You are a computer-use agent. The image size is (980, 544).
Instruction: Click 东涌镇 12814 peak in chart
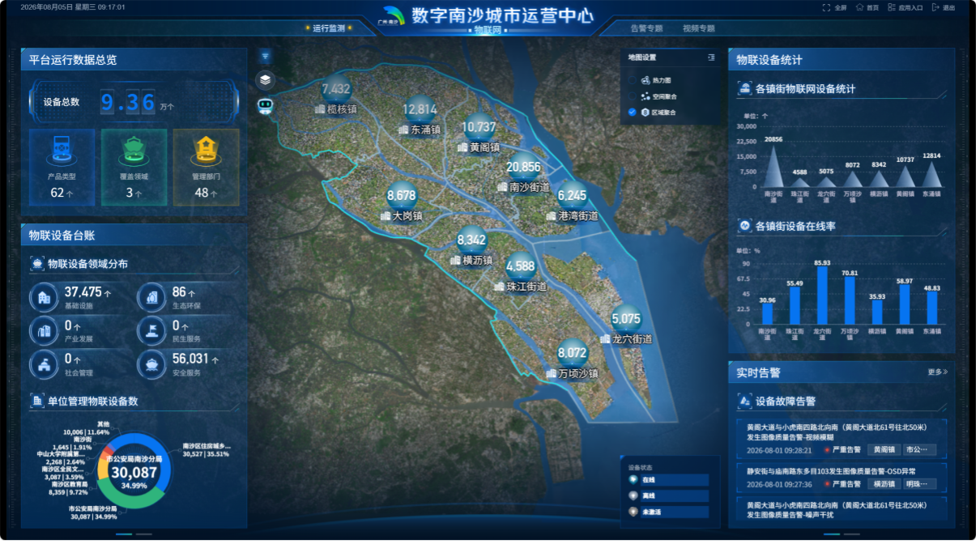coord(932,174)
